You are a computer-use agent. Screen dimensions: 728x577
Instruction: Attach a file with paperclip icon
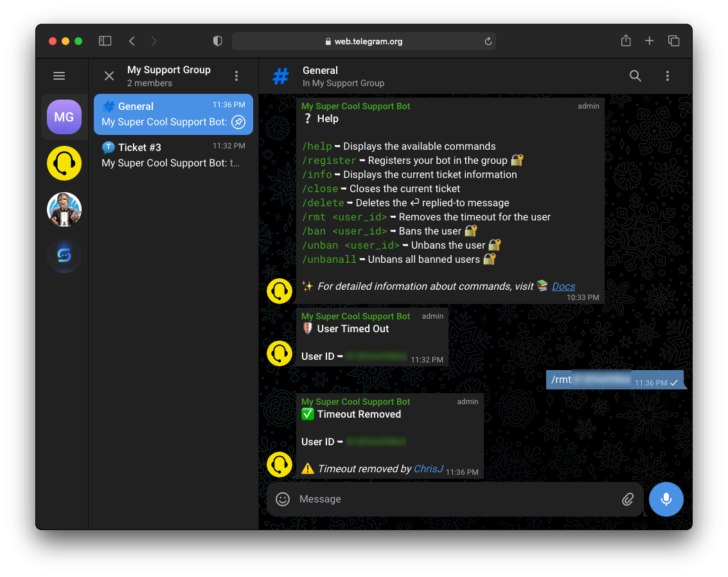(x=628, y=499)
